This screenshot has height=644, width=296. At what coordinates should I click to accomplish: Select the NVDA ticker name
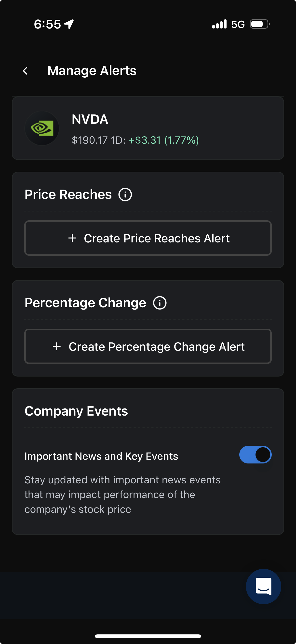[90, 119]
